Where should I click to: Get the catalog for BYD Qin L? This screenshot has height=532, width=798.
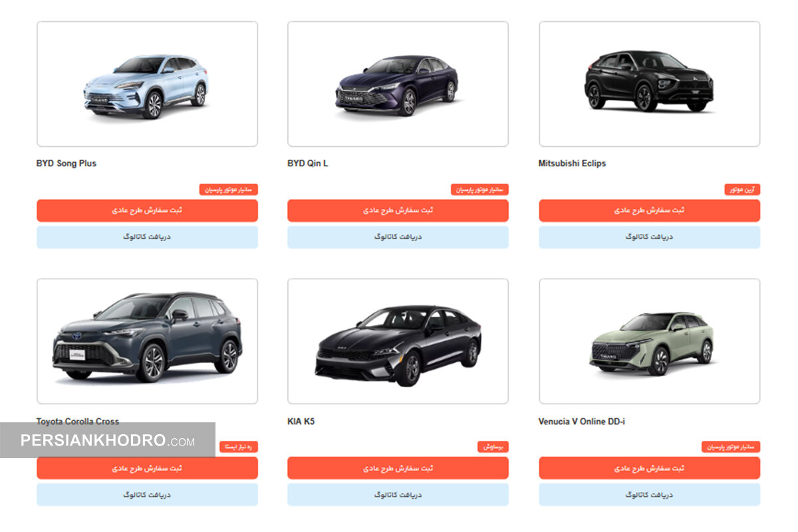pyautogui.click(x=398, y=237)
